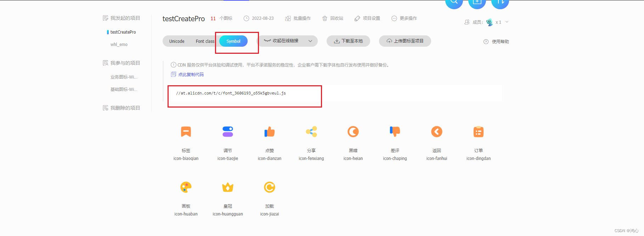The height and width of the screenshot is (236, 644).
Task: Switch to the Font class tab
Action: point(205,41)
